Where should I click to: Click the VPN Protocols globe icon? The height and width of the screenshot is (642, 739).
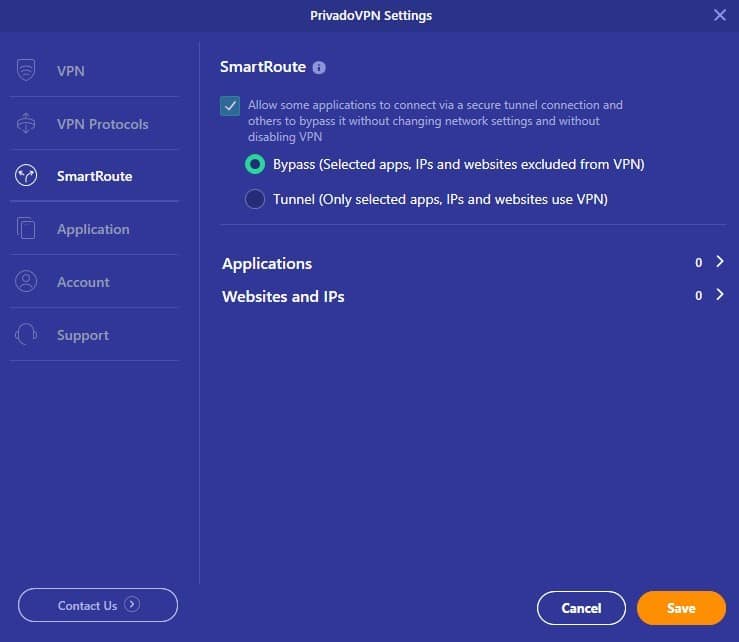click(x=26, y=123)
